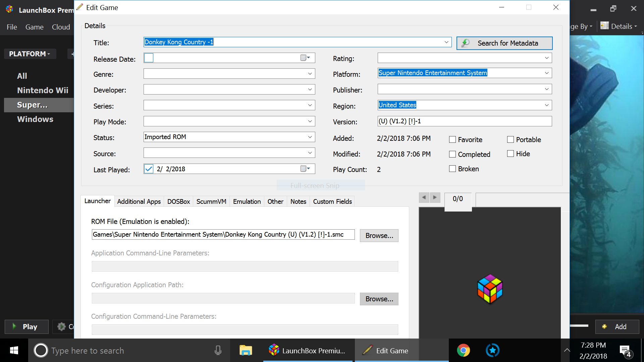
Task: Open the Custom Fields tab
Action: click(x=332, y=201)
